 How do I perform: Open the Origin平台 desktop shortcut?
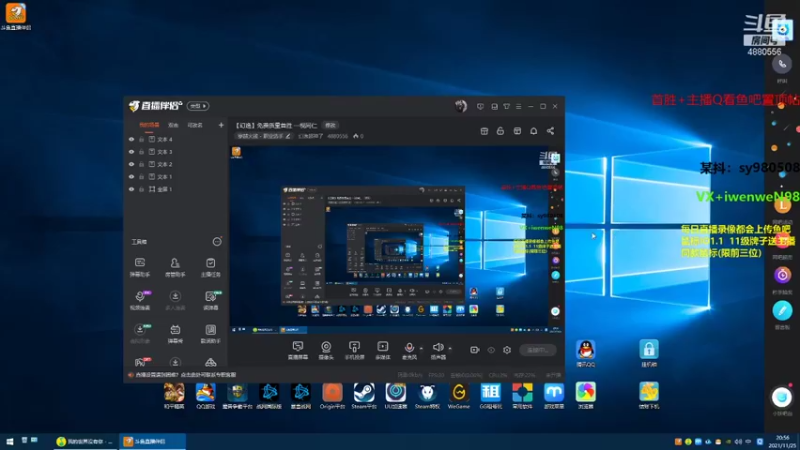332,396
